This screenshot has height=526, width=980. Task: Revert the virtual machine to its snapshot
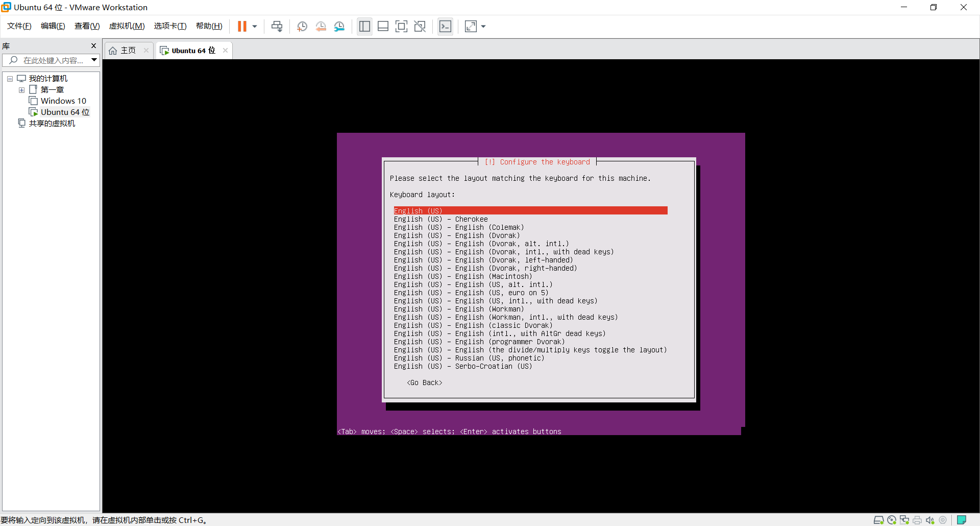pyautogui.click(x=321, y=27)
